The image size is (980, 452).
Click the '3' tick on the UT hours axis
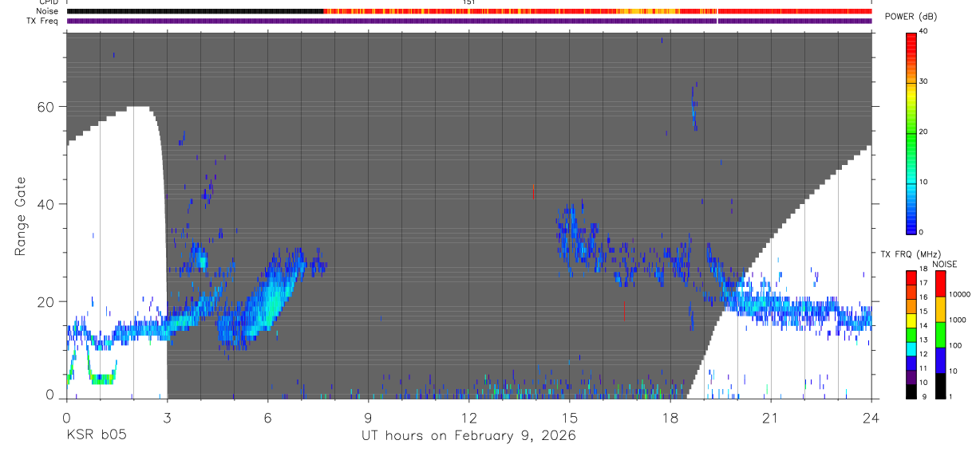pyautogui.click(x=167, y=417)
